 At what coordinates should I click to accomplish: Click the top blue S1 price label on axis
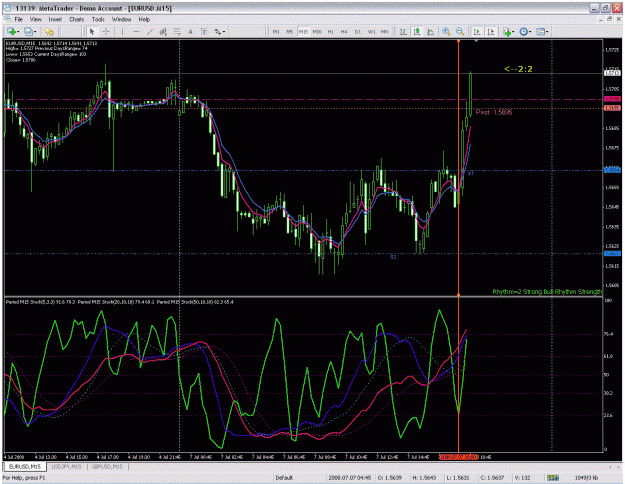click(x=612, y=170)
